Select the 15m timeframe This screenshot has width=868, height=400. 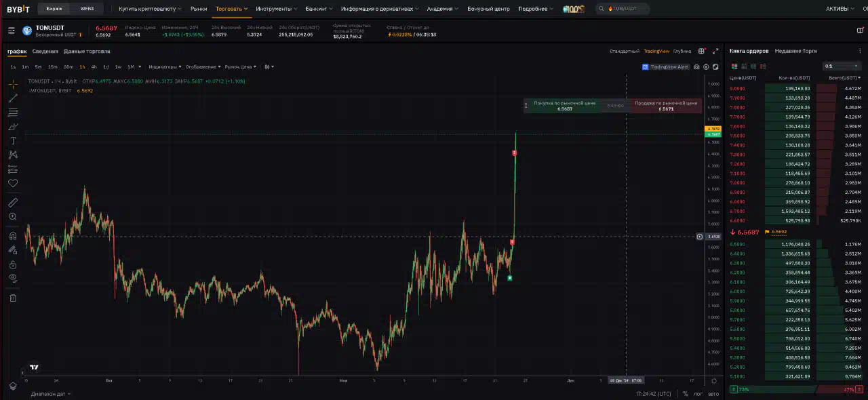[52, 66]
